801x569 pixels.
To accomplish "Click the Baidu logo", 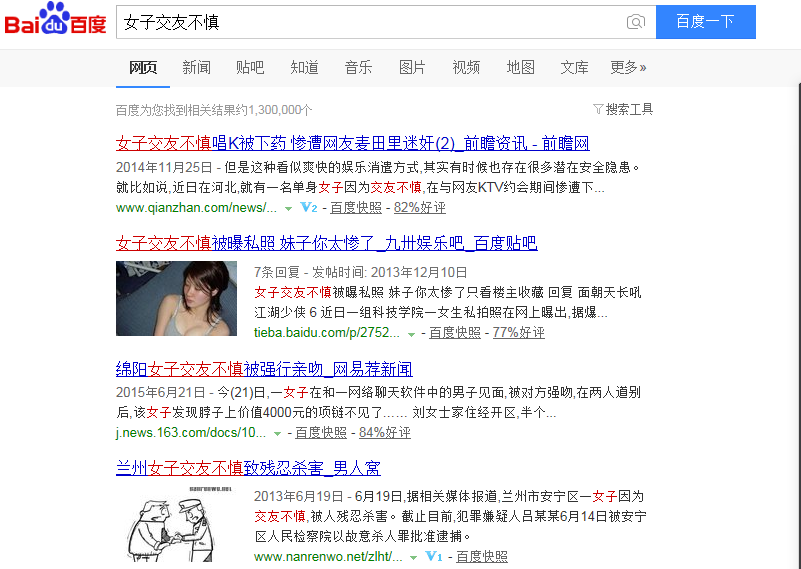I will click(x=55, y=18).
